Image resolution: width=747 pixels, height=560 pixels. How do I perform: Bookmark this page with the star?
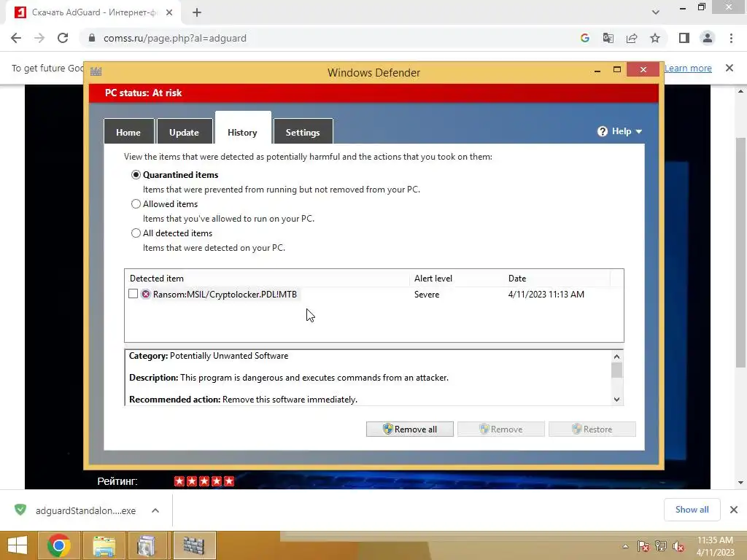click(x=655, y=38)
